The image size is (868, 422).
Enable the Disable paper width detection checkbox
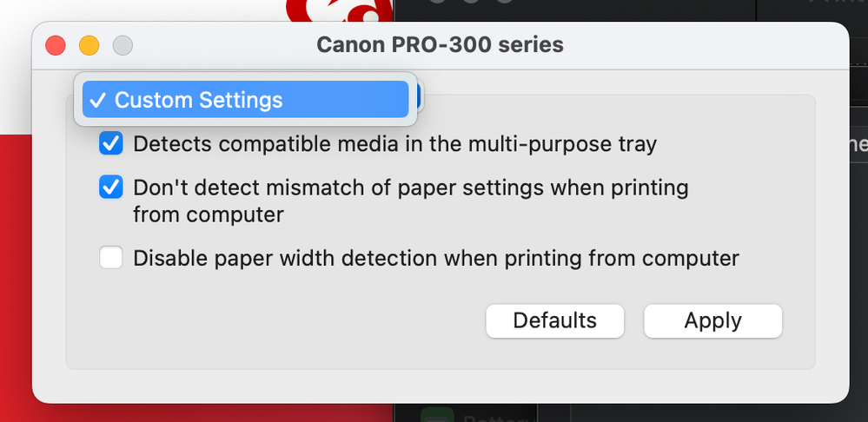click(111, 258)
